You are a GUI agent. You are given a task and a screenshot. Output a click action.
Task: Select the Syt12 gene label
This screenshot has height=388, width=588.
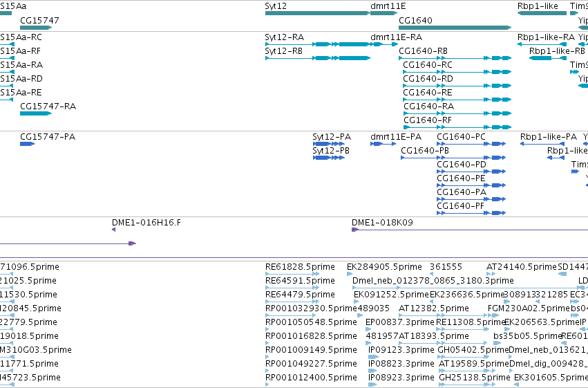[x=276, y=6]
